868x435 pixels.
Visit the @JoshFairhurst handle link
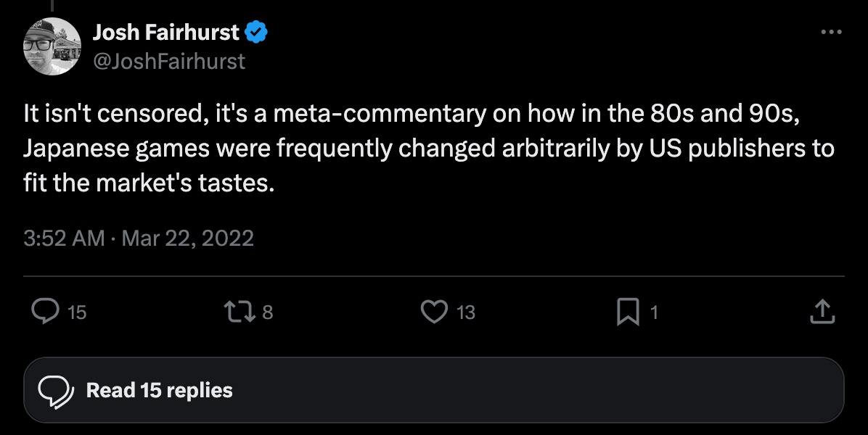[x=169, y=61]
